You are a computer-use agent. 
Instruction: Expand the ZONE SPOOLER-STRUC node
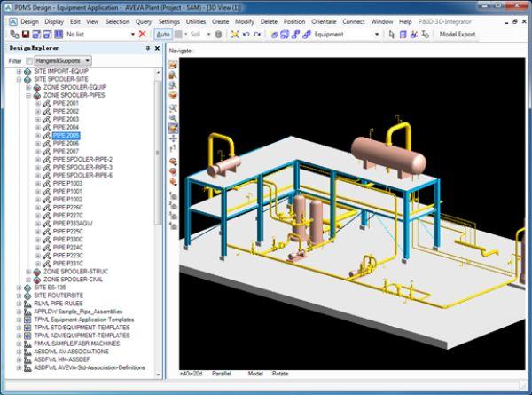(x=28, y=272)
